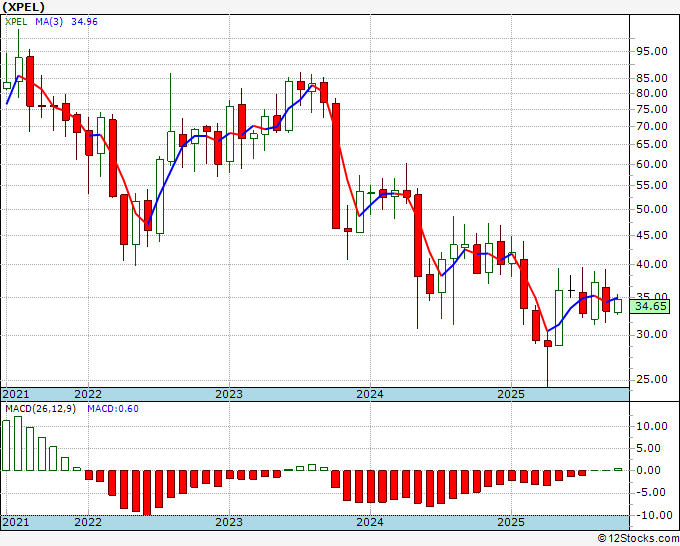Click the MACD(26,12,9) indicator label
Screen dimensions: 680x546
click(x=40, y=409)
